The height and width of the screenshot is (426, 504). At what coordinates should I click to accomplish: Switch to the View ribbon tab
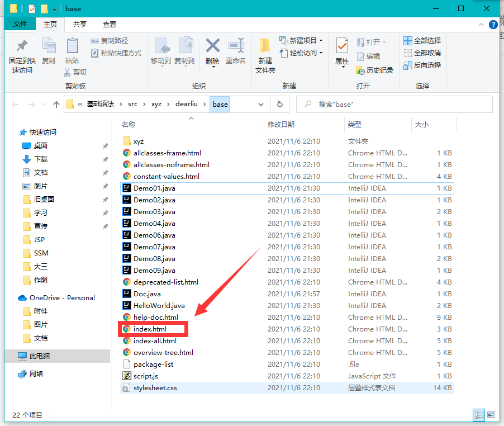(x=110, y=24)
